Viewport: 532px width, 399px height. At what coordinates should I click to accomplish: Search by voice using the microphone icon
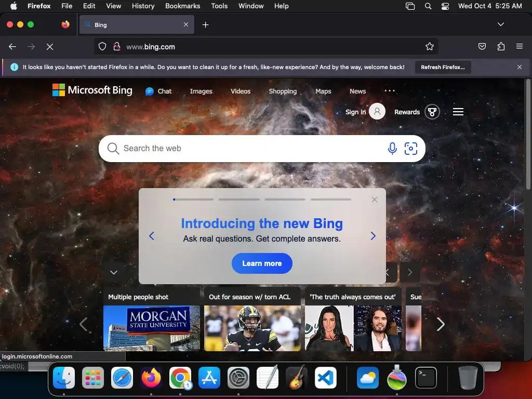tap(392, 148)
